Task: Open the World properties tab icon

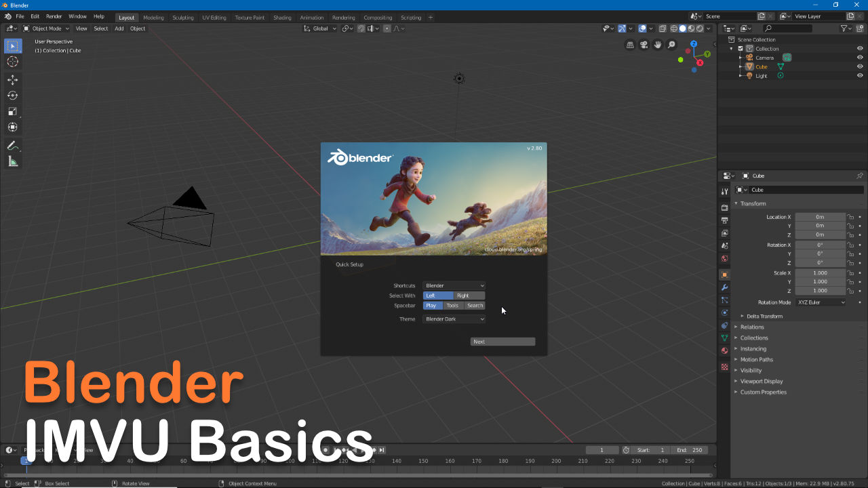Action: click(x=725, y=259)
